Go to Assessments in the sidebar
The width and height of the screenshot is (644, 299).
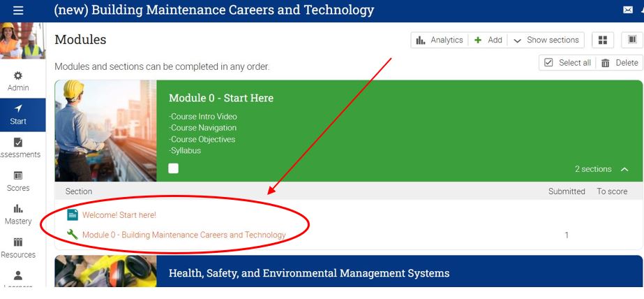coord(18,147)
